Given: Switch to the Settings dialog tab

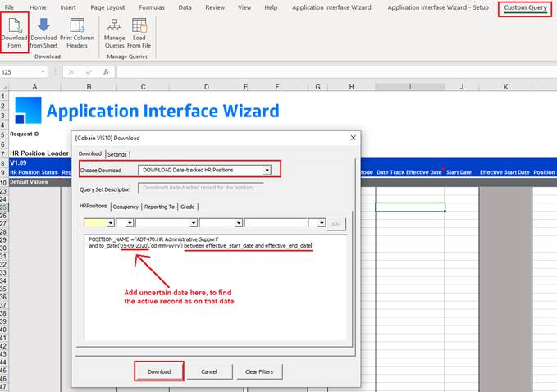Looking at the screenshot, I should (116, 154).
